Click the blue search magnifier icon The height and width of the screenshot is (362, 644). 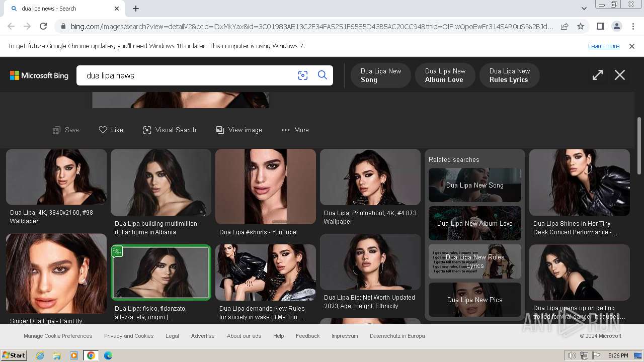point(323,75)
